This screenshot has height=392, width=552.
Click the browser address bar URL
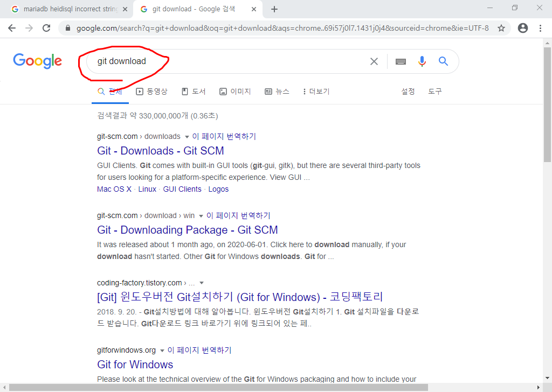tap(282, 28)
